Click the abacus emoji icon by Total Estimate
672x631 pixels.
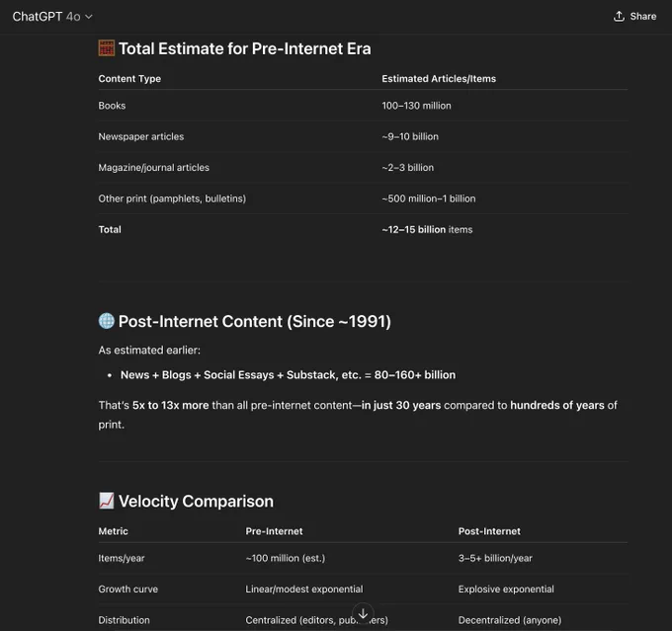point(107,48)
